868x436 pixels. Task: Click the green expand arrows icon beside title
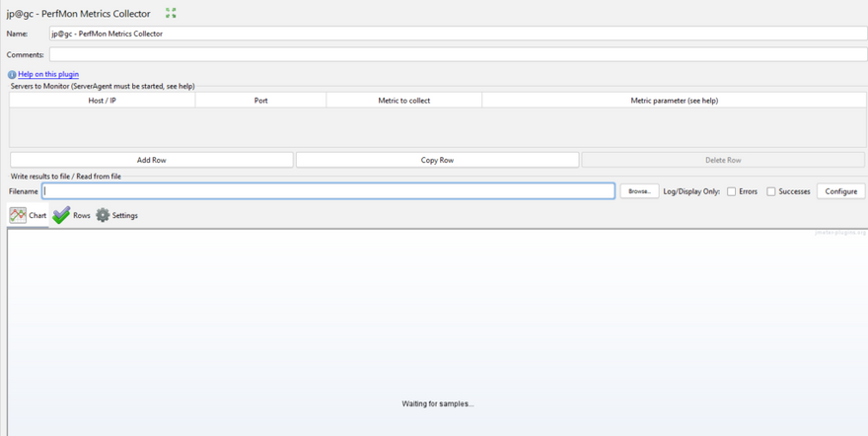171,13
